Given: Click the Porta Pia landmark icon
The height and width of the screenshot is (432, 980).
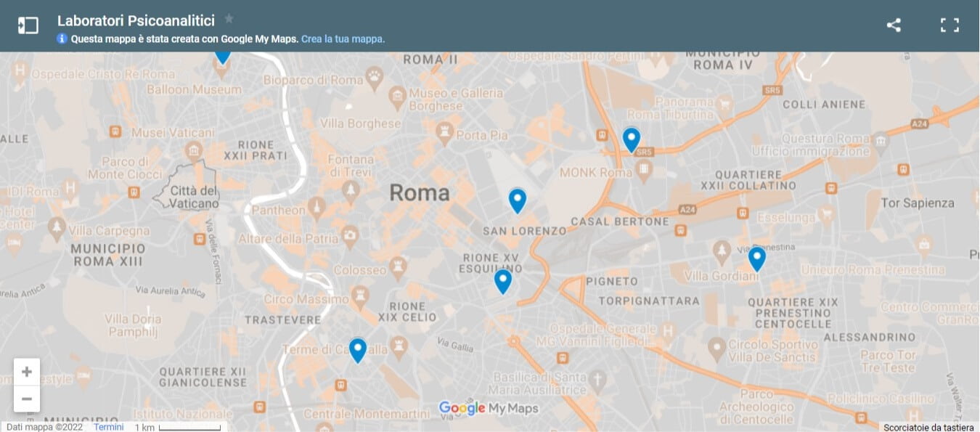Looking at the screenshot, I should click(x=444, y=133).
